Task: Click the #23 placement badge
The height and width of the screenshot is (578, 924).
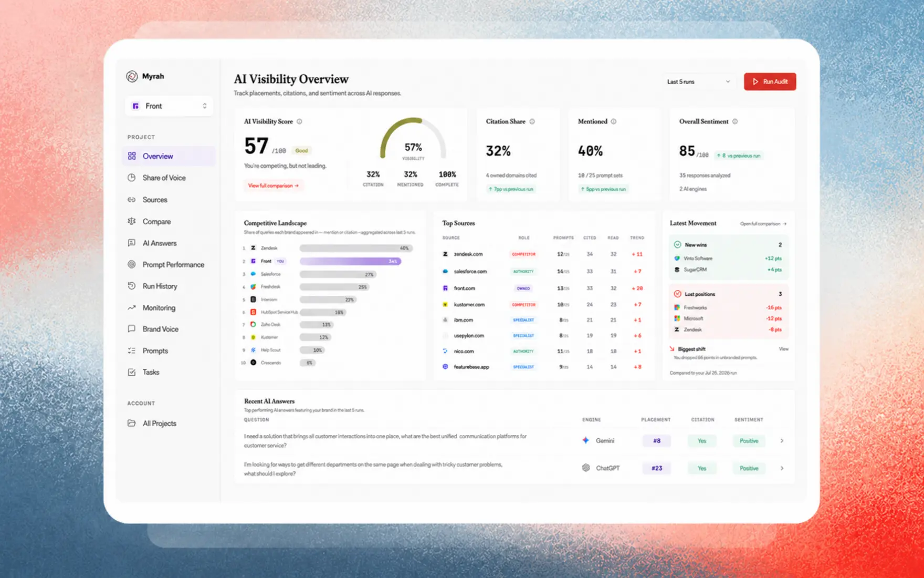Action: click(x=657, y=468)
